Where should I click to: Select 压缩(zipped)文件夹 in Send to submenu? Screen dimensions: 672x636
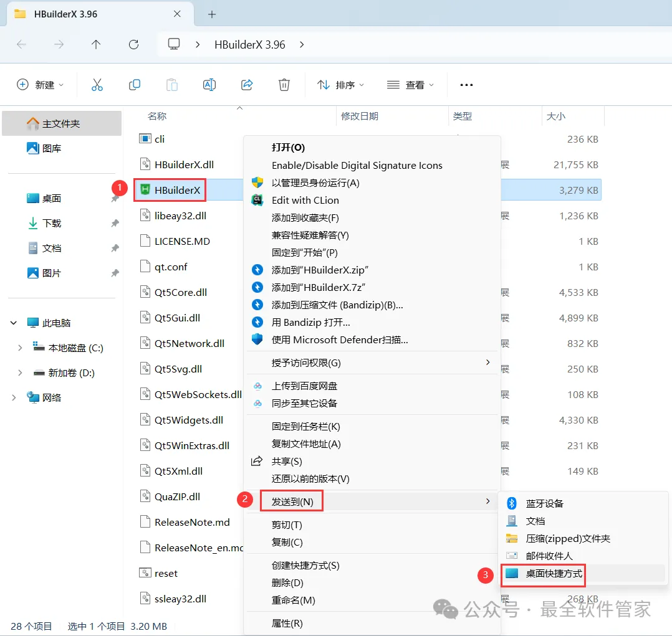pyautogui.click(x=567, y=538)
